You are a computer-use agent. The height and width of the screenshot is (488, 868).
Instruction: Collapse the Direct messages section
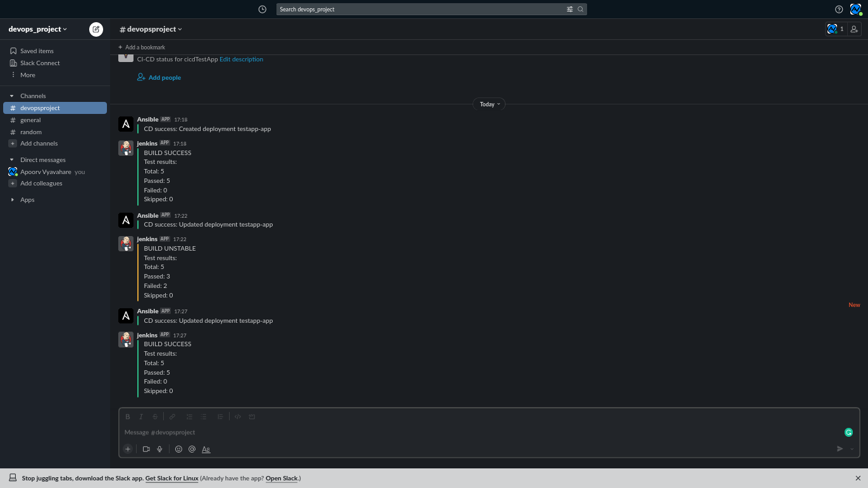[12, 160]
